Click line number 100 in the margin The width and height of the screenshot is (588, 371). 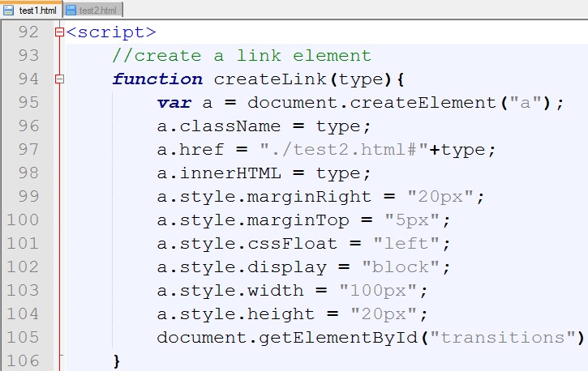[23, 220]
